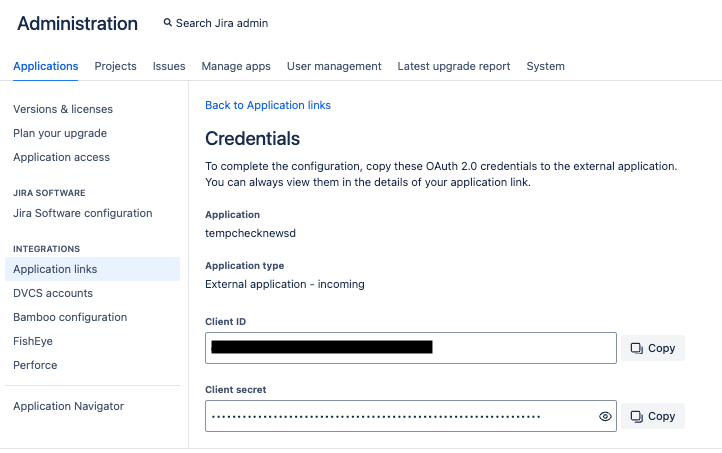The width and height of the screenshot is (722, 453).
Task: Select the User management tab
Action: point(334,66)
